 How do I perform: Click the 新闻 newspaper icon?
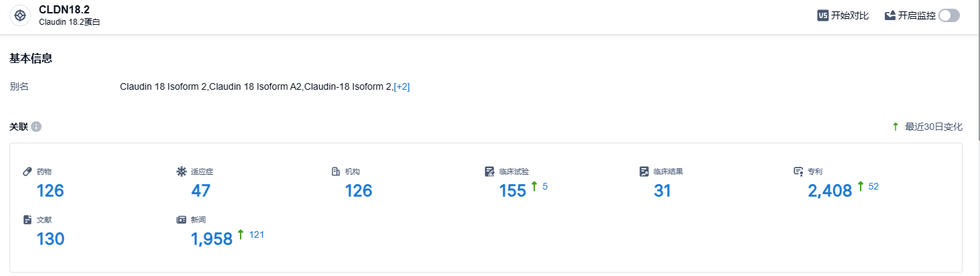click(181, 219)
